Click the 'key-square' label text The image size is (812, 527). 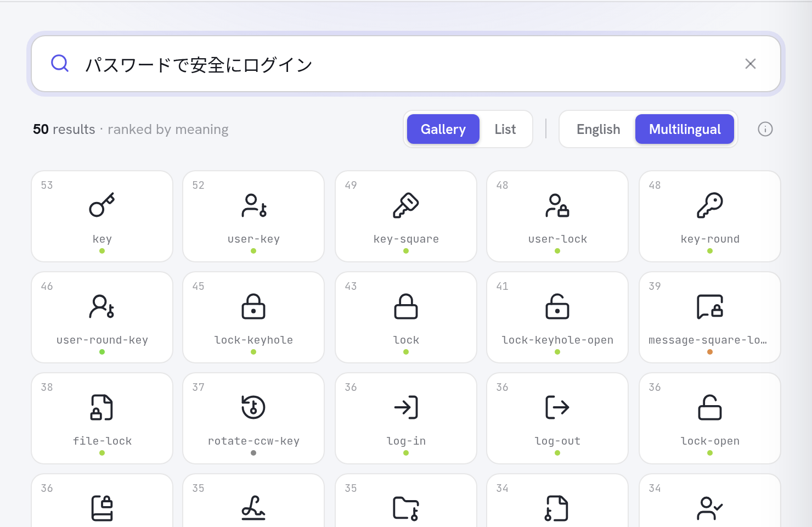[x=406, y=239]
